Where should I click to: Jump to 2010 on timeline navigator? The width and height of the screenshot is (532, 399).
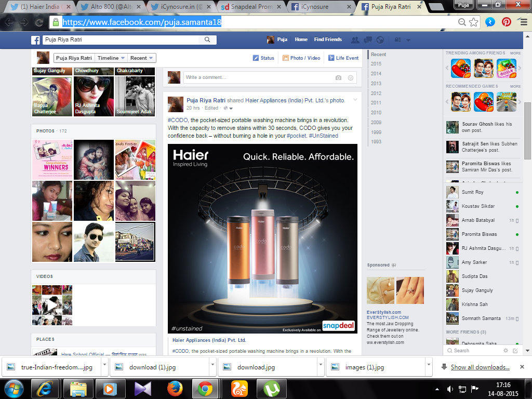pos(376,113)
